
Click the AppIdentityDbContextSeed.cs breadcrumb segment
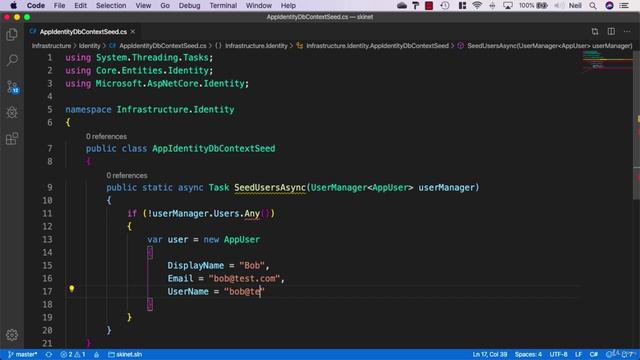click(x=158, y=46)
